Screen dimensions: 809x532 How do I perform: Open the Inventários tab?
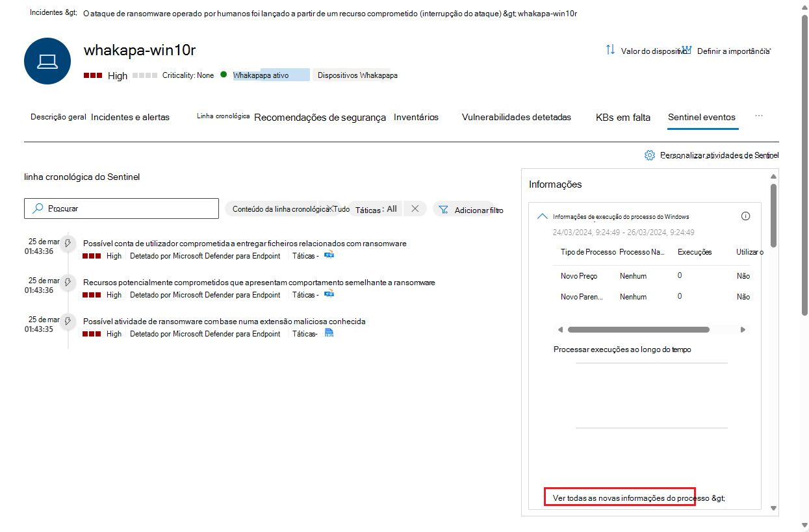[x=416, y=117]
